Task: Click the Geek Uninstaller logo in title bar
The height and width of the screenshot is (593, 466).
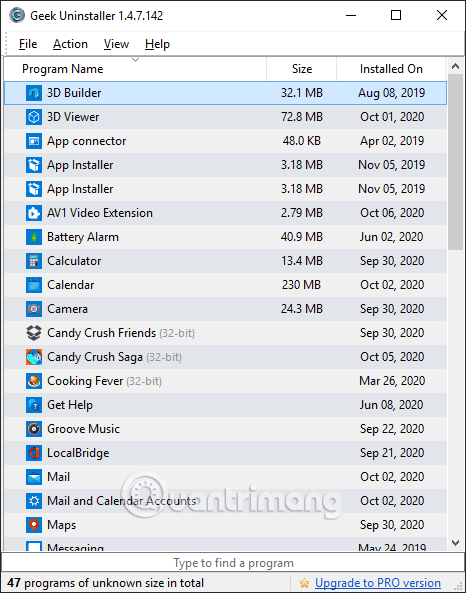Action: [x=17, y=16]
